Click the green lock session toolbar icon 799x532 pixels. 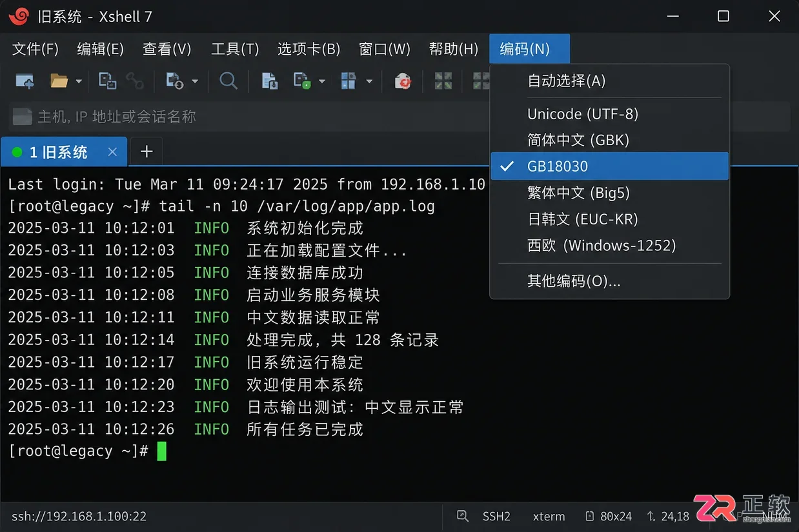click(302, 81)
